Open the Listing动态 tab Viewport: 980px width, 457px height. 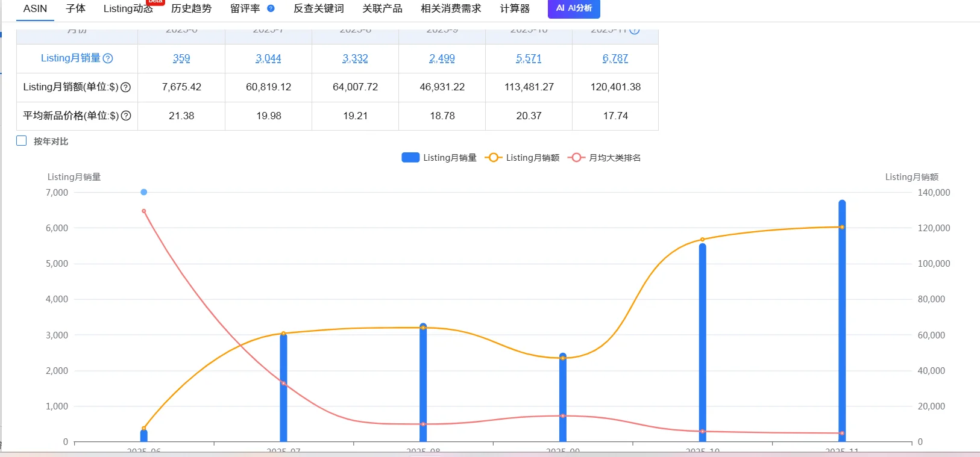click(x=128, y=8)
